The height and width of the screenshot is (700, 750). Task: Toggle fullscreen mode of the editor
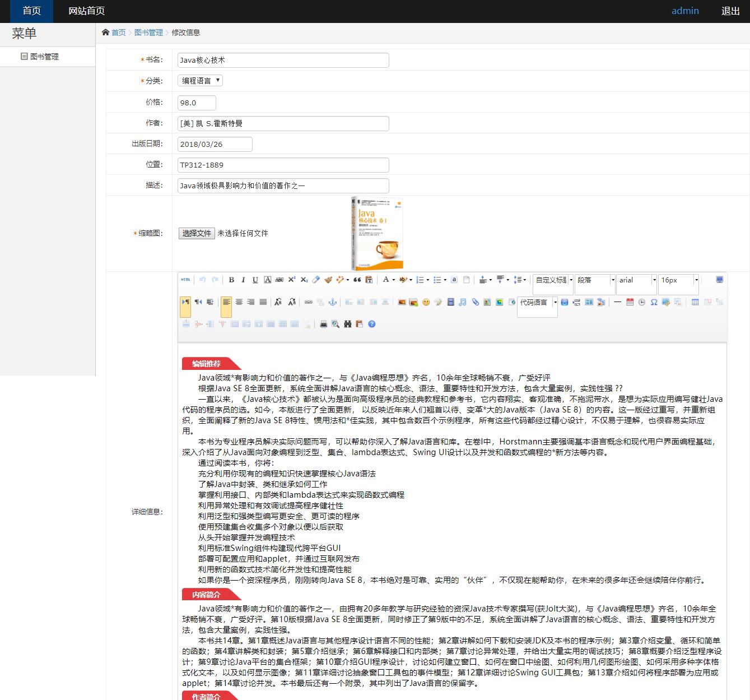pyautogui.click(x=720, y=280)
